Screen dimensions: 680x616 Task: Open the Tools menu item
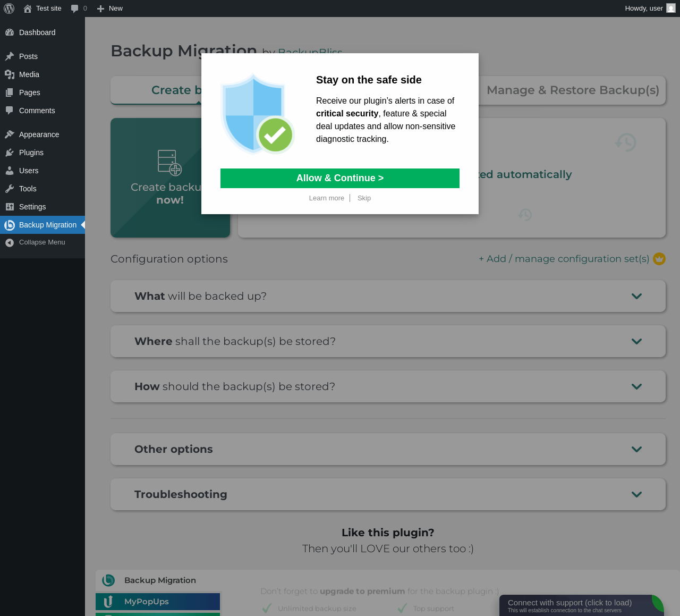pyautogui.click(x=42, y=189)
